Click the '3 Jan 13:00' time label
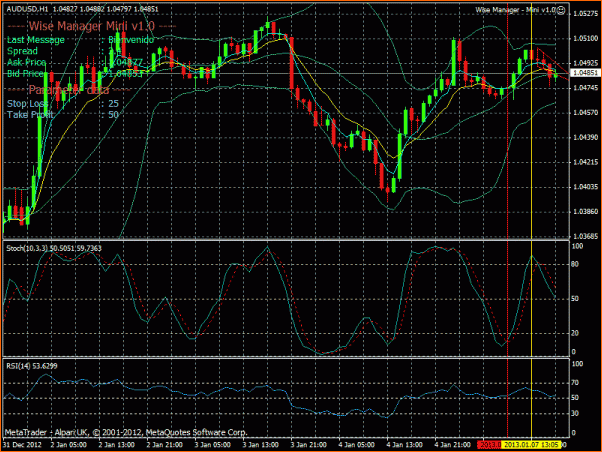The width and height of the screenshot is (602, 452). pos(260,445)
